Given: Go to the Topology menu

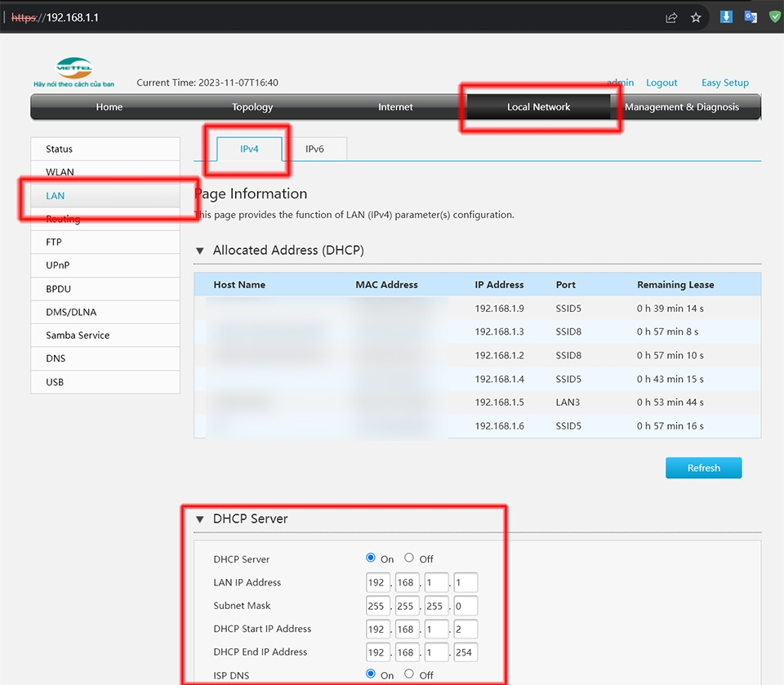Looking at the screenshot, I should pos(252,107).
